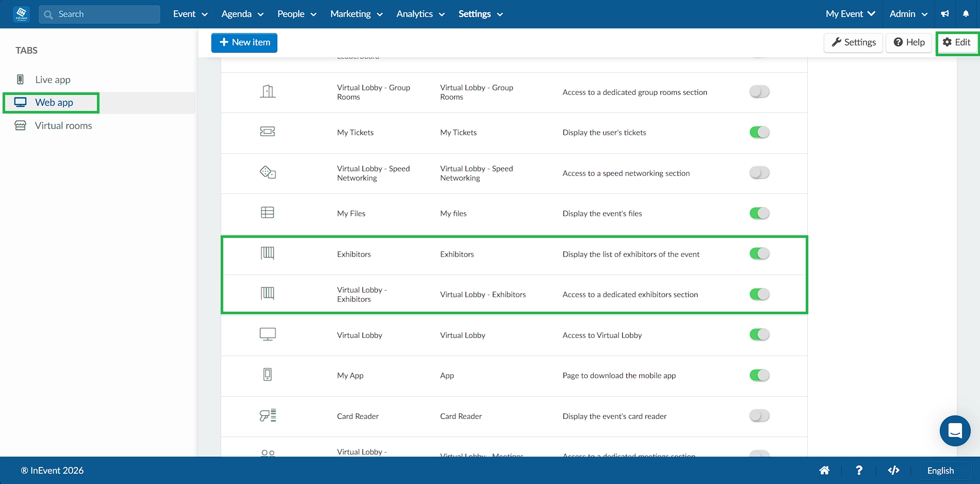Click the Help button
This screenshot has height=484, width=980.
[x=909, y=43]
